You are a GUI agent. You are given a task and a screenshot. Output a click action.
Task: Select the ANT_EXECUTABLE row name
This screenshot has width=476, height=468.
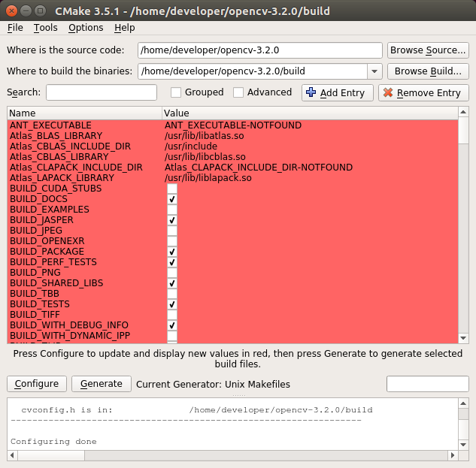(x=50, y=125)
